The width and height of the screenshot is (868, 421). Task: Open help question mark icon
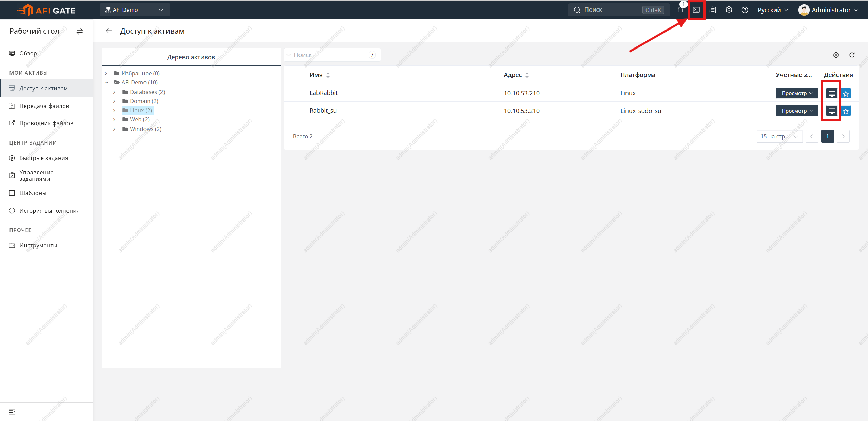pyautogui.click(x=745, y=10)
